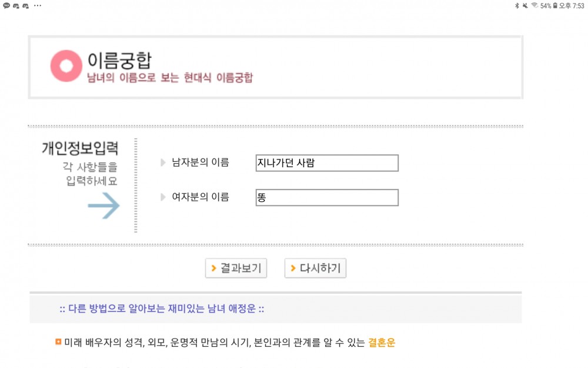Click the 다른 방법으로 알아보는 재미있는 남녀 애정운 heading

pos(162,309)
